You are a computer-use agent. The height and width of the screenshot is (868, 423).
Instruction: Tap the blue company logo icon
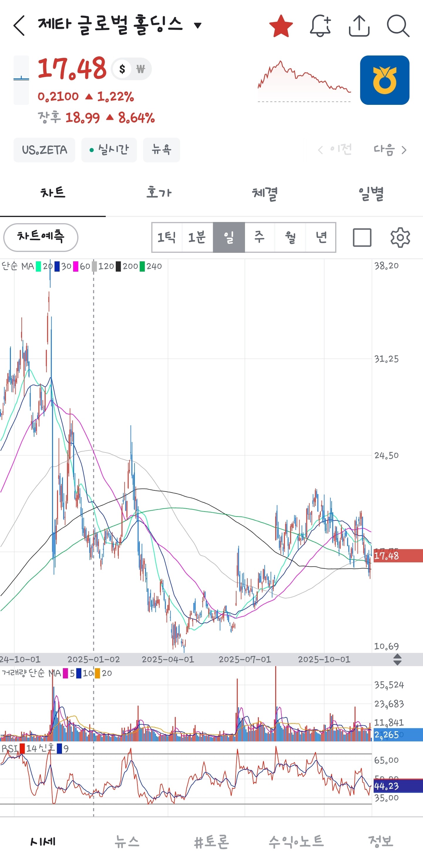point(385,80)
